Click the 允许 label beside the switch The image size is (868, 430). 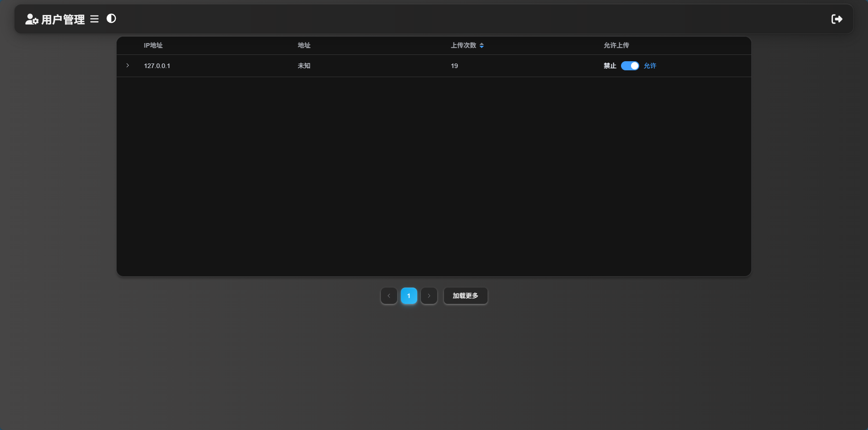click(650, 66)
